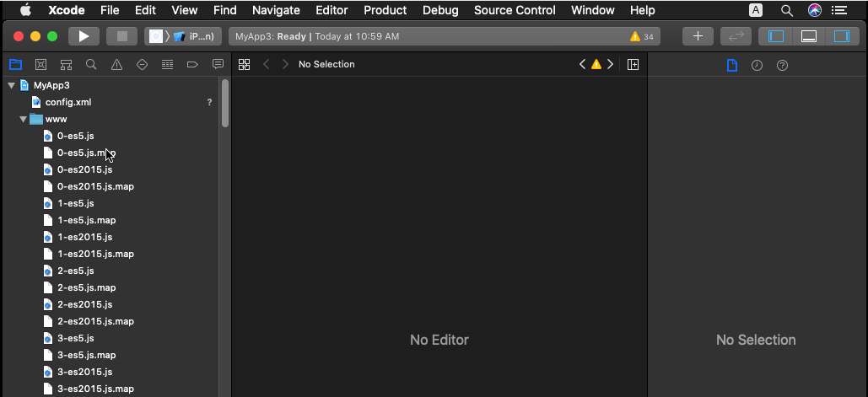This screenshot has height=397, width=868.
Task: Open Siri from the menu bar
Action: (x=814, y=10)
